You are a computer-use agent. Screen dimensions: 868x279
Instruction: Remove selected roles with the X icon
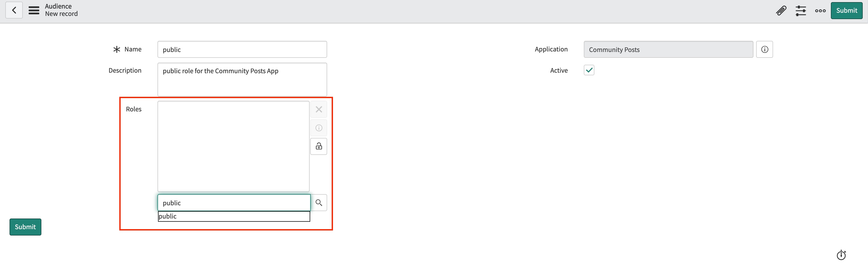coord(318,109)
